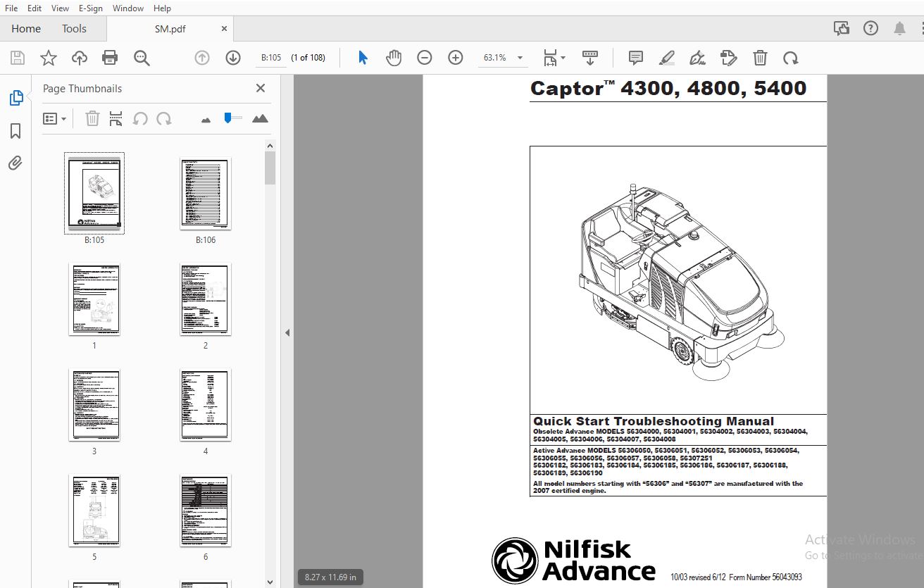Expand thumbnails panel options menu

click(x=54, y=118)
